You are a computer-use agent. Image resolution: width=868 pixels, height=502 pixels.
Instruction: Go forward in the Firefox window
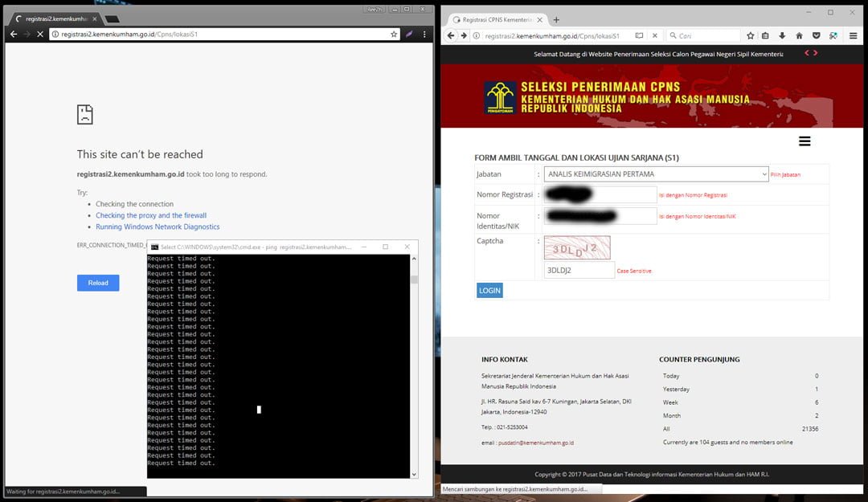click(464, 35)
